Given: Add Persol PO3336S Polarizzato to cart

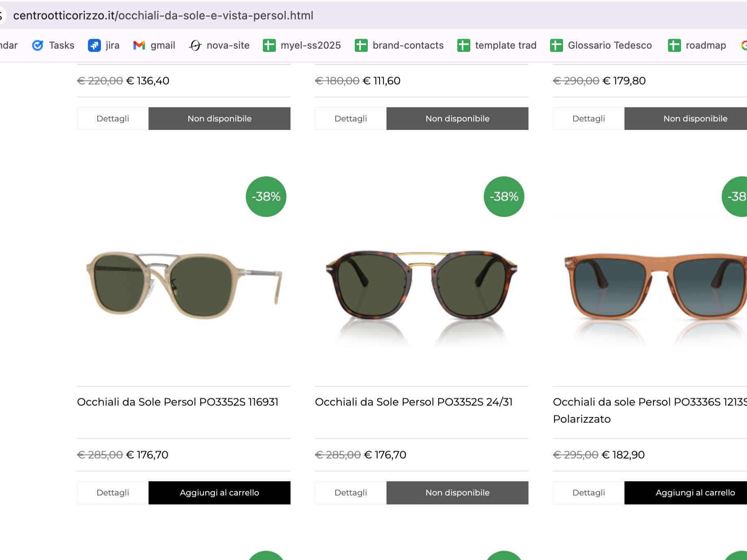Looking at the screenshot, I should (686, 492).
